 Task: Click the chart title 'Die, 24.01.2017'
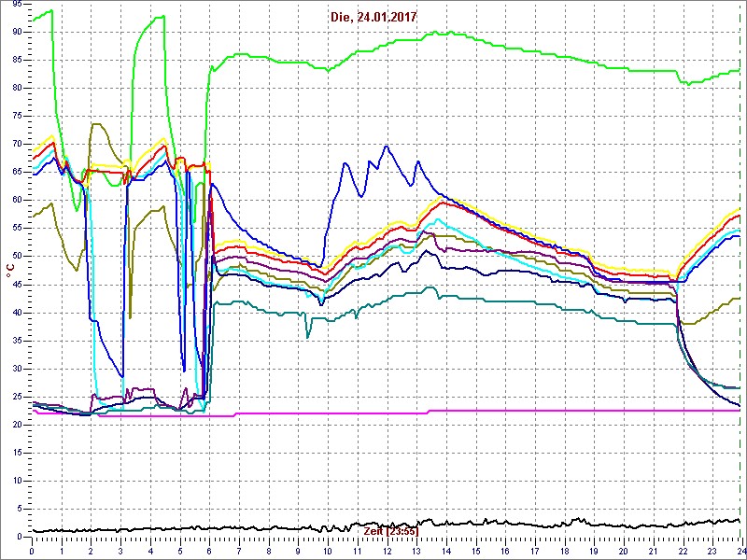click(x=373, y=17)
